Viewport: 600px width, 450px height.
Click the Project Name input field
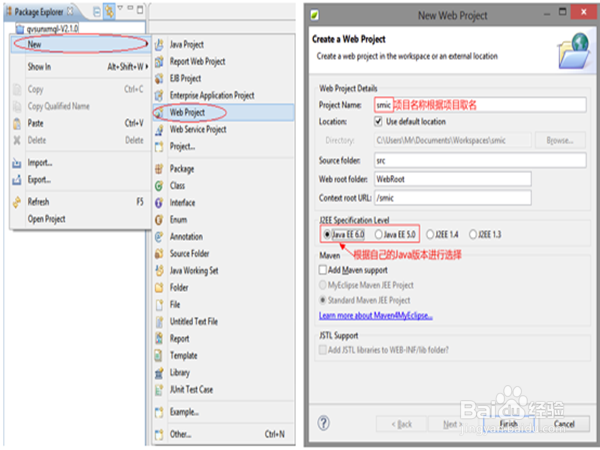click(x=480, y=105)
